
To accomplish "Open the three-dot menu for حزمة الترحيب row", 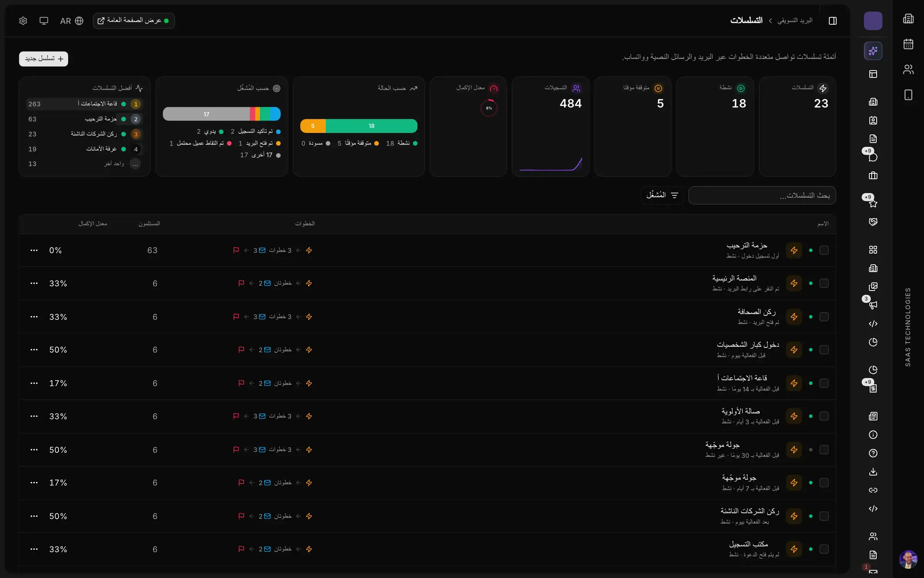I will (x=34, y=250).
